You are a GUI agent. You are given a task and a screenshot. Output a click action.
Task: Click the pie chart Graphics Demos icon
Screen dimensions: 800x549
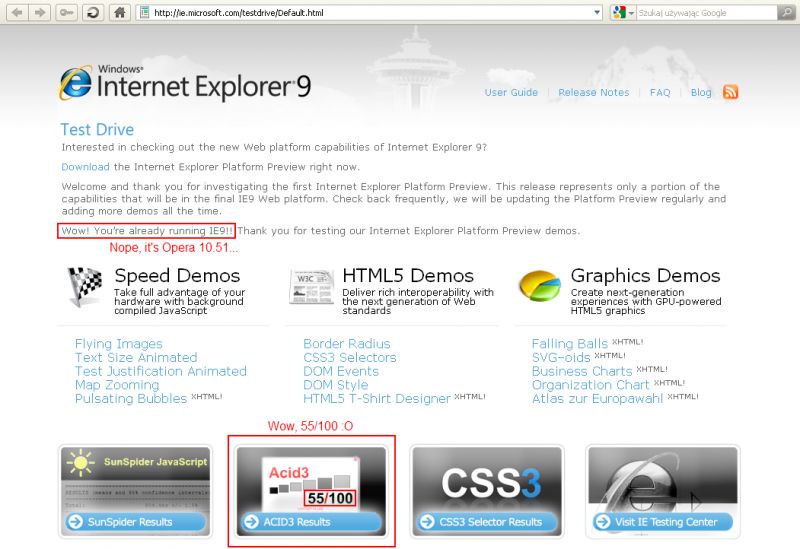[x=539, y=286]
